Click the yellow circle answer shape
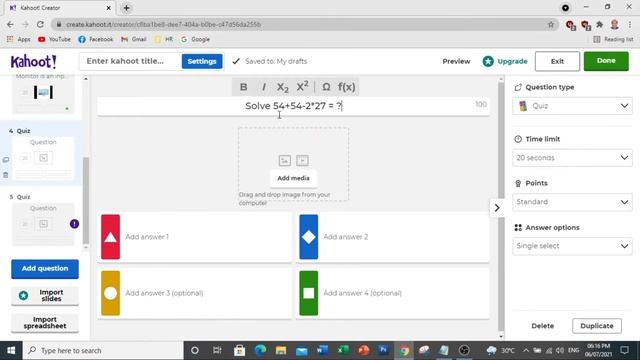 pyautogui.click(x=111, y=293)
